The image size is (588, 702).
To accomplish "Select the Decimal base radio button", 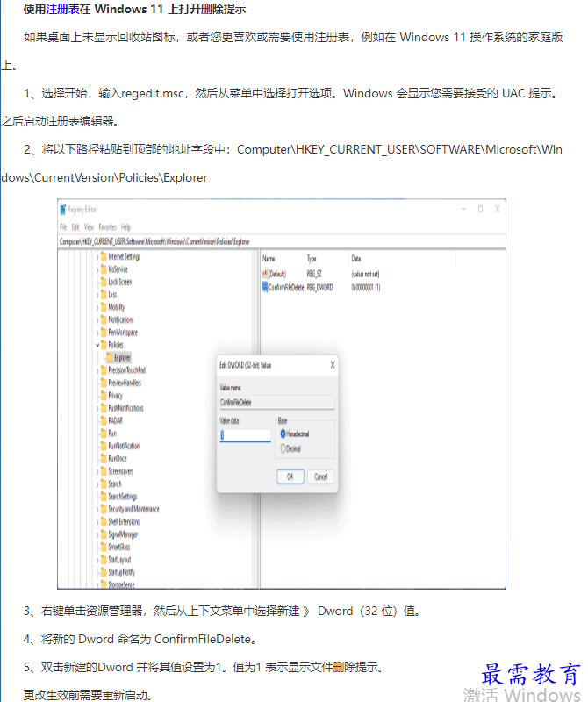I will click(283, 448).
